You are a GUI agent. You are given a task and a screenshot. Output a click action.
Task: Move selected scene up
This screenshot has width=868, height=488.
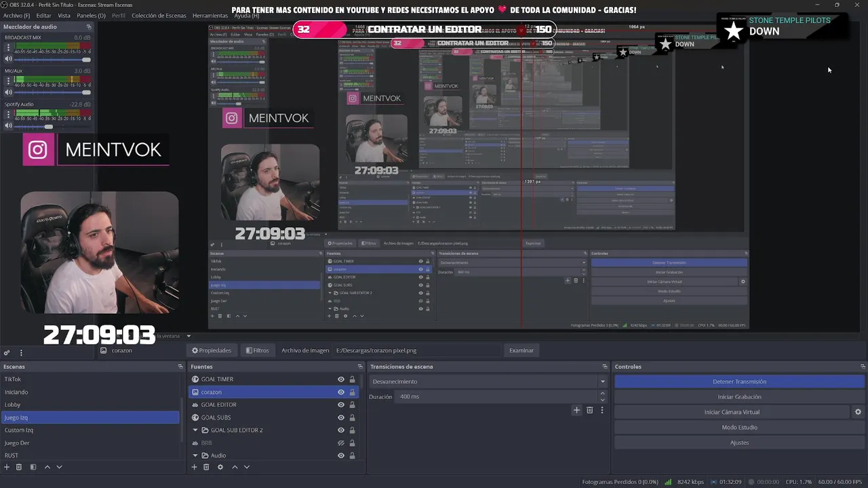pos(47,467)
